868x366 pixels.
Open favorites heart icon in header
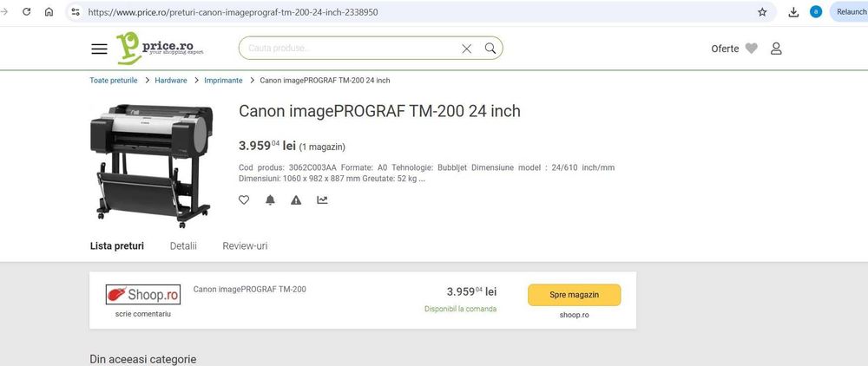coord(751,49)
